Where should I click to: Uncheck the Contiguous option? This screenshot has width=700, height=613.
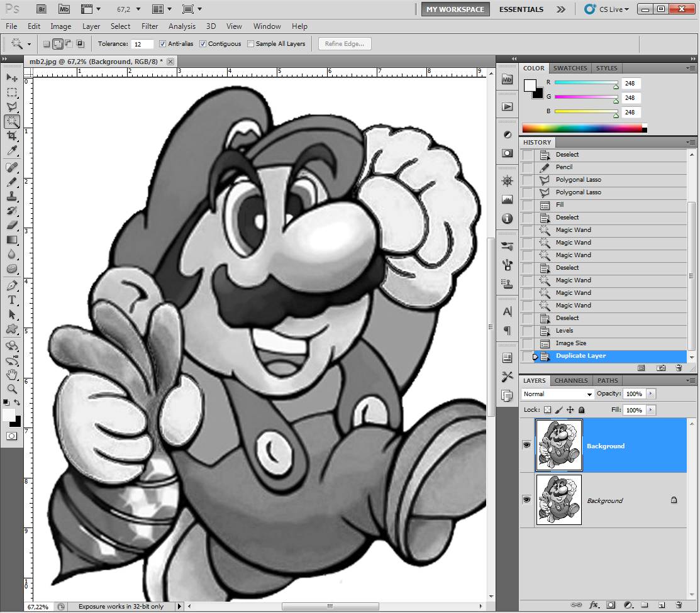[203, 44]
